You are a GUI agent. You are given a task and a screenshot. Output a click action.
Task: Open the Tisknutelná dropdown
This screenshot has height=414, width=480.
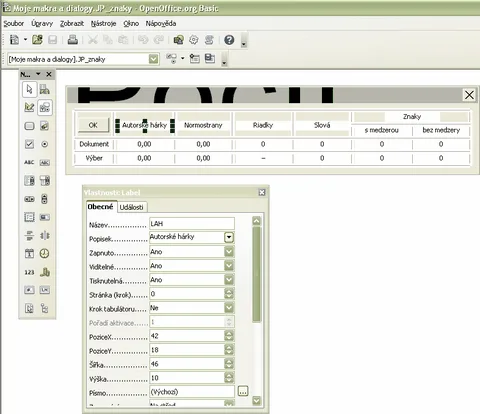[x=229, y=280]
